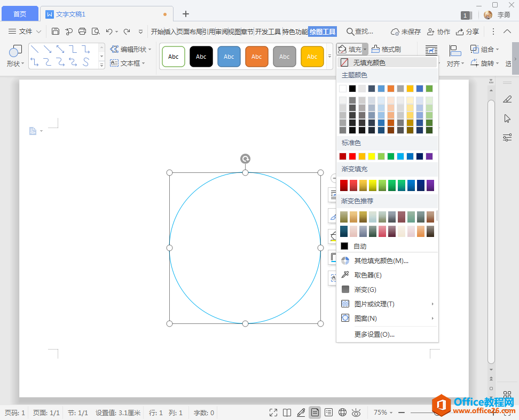The width and height of the screenshot is (519, 420).
Task: Expand the 编辑形状 dropdown
Action: tap(131, 49)
